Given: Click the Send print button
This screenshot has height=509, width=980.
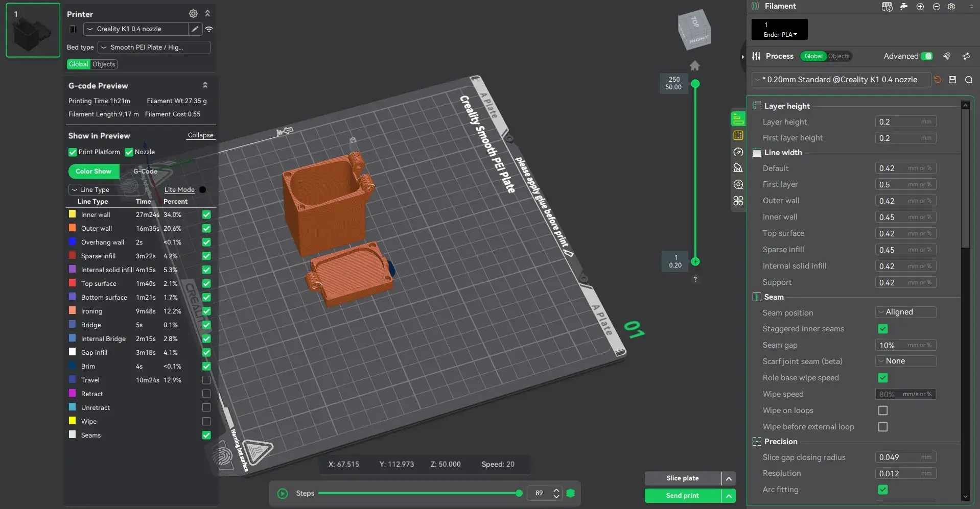Looking at the screenshot, I should [x=683, y=496].
